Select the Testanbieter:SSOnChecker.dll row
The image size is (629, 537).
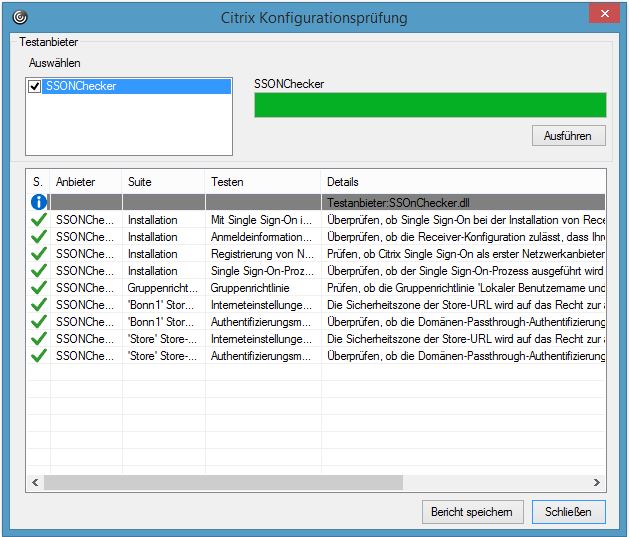click(x=464, y=202)
